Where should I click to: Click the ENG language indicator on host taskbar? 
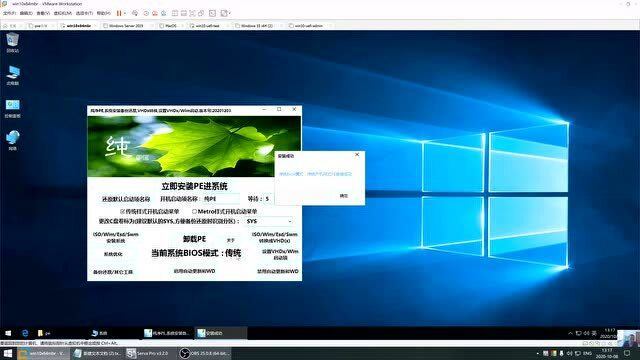pyautogui.click(x=587, y=353)
